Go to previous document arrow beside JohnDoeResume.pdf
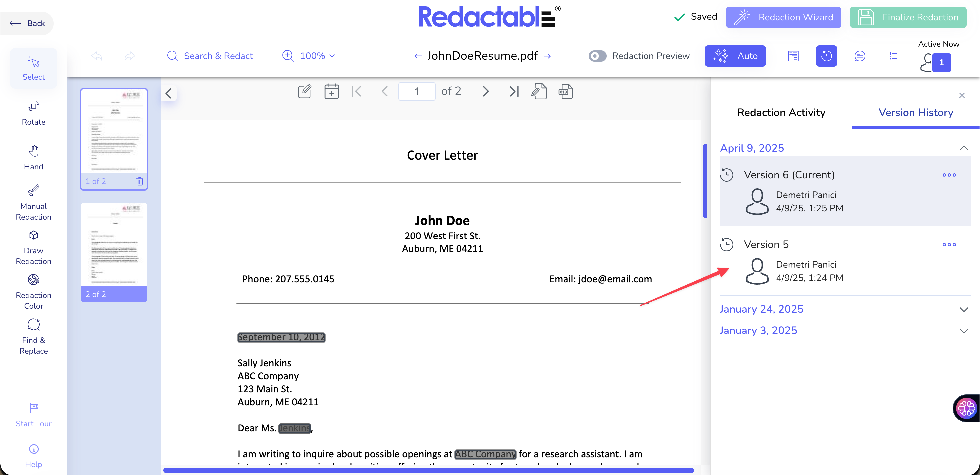The width and height of the screenshot is (980, 475). pyautogui.click(x=418, y=56)
